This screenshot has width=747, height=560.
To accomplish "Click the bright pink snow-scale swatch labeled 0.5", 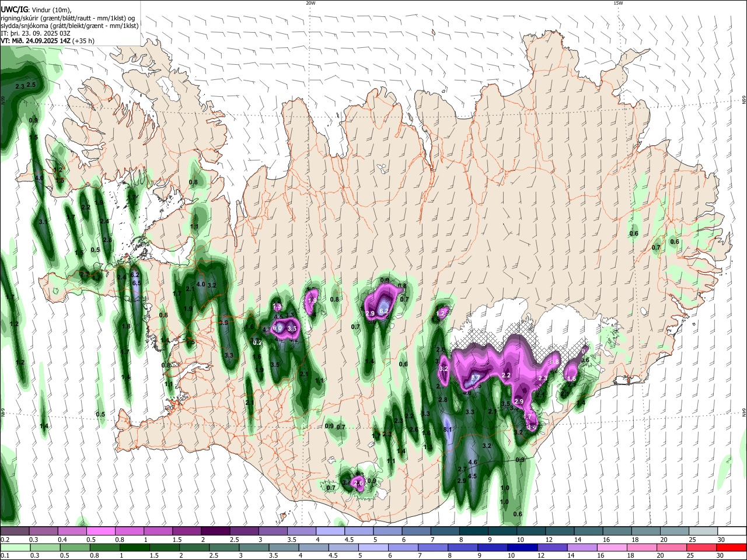I will coord(100,531).
